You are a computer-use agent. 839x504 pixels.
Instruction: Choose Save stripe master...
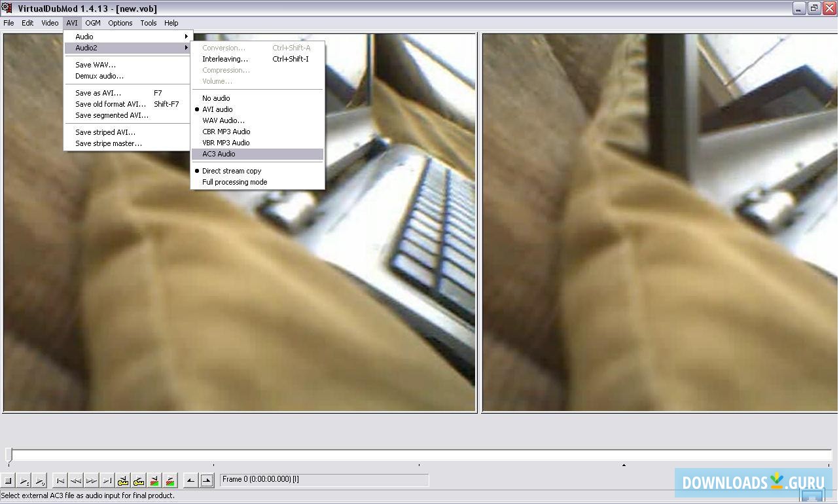[128, 143]
